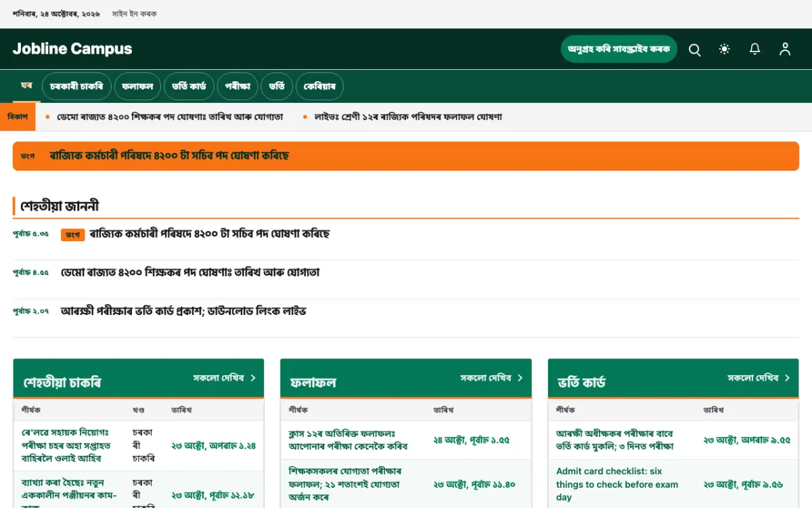Click the বিকাশ ticker label

[18, 117]
